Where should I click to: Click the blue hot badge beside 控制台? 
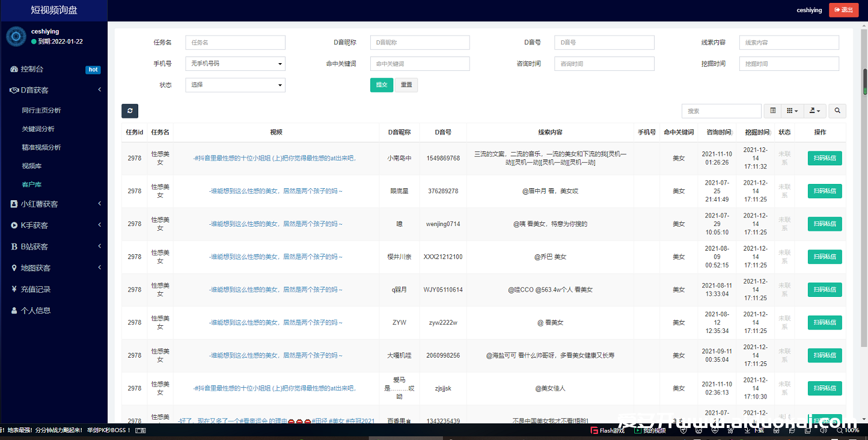pyautogui.click(x=93, y=70)
